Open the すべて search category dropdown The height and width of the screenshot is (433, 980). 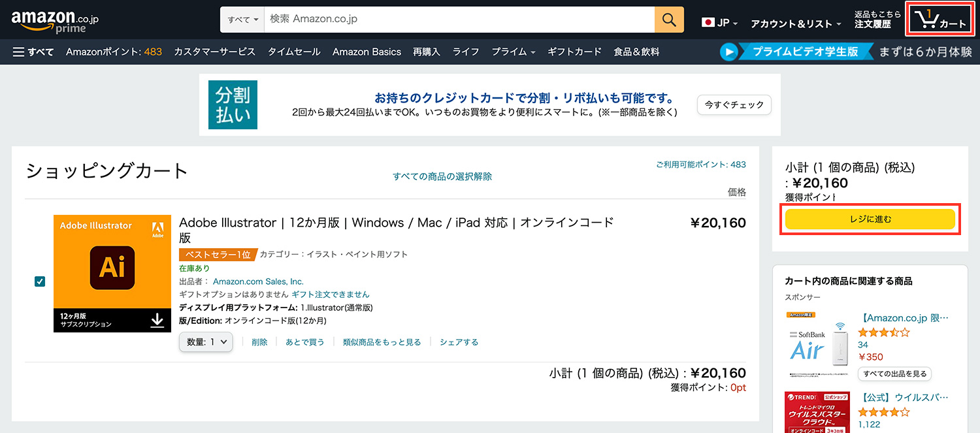(242, 20)
